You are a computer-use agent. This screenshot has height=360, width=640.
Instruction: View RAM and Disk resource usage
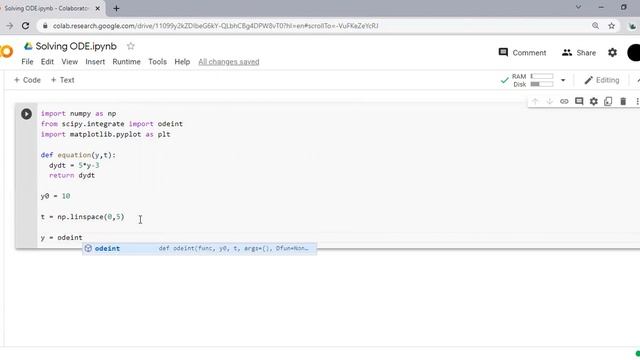point(532,80)
